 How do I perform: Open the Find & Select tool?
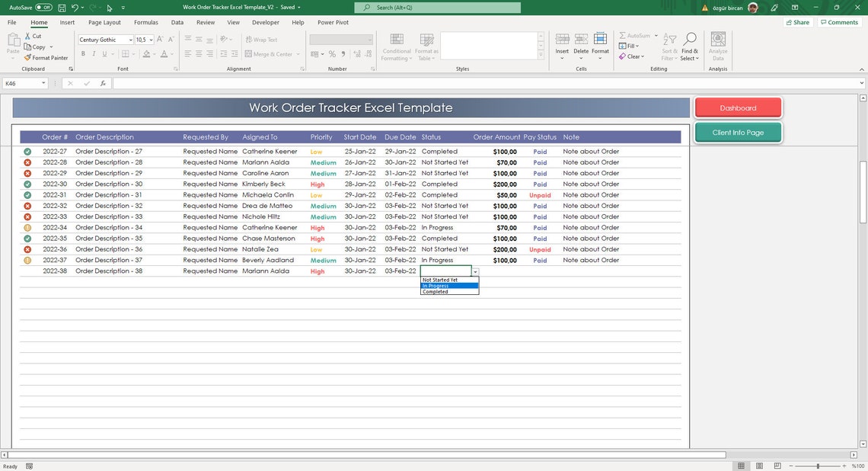click(x=689, y=46)
